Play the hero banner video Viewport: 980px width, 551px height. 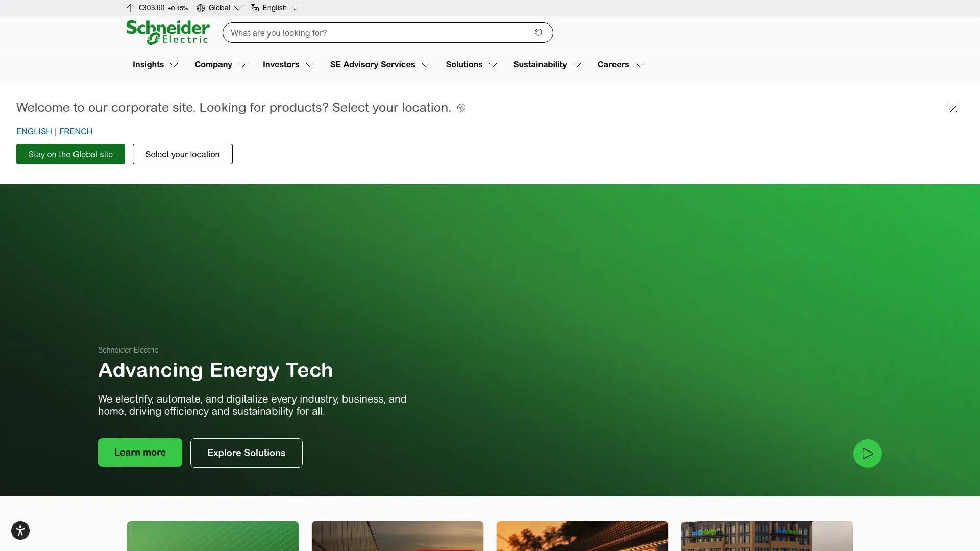(868, 454)
